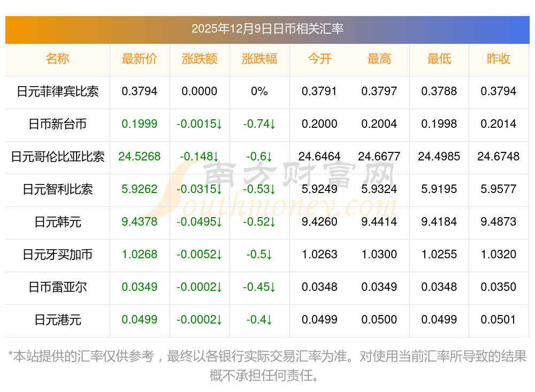Click change percent -0.74↓
This screenshot has height=392, width=535.
pos(259,124)
